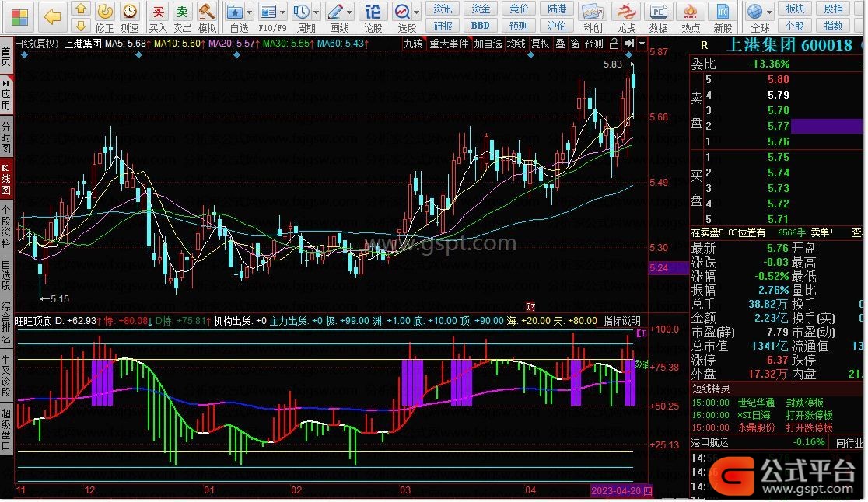Toggle 预测 forecast on chart bar
This screenshot has width=868, height=502.
(x=594, y=43)
